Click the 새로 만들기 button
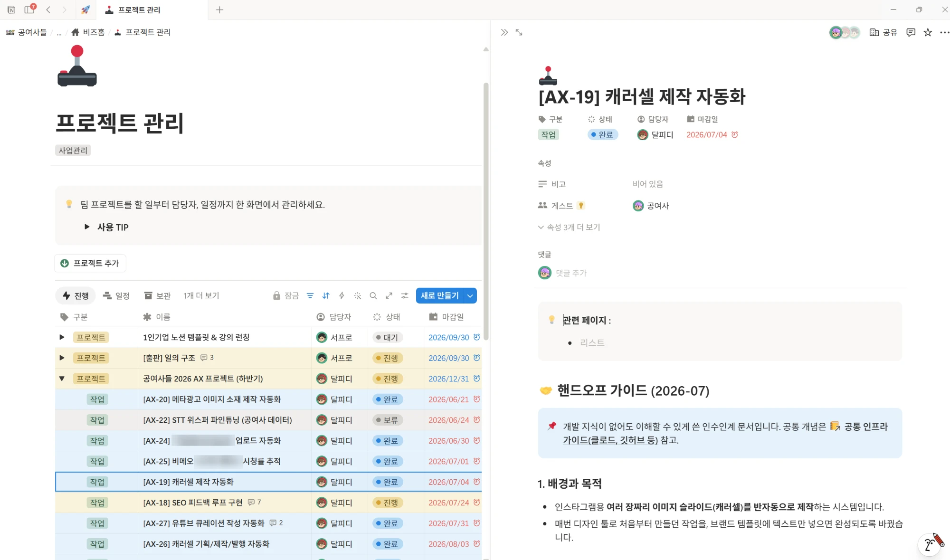 pos(440,295)
